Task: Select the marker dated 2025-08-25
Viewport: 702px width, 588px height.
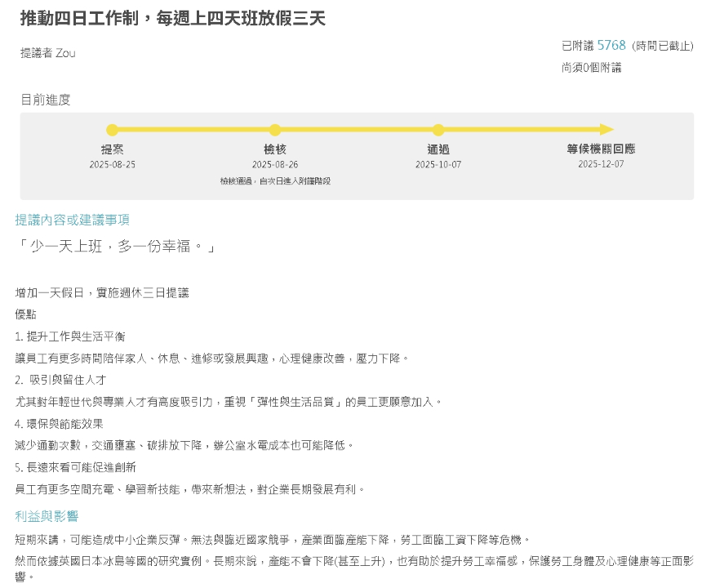Action: coord(112,130)
